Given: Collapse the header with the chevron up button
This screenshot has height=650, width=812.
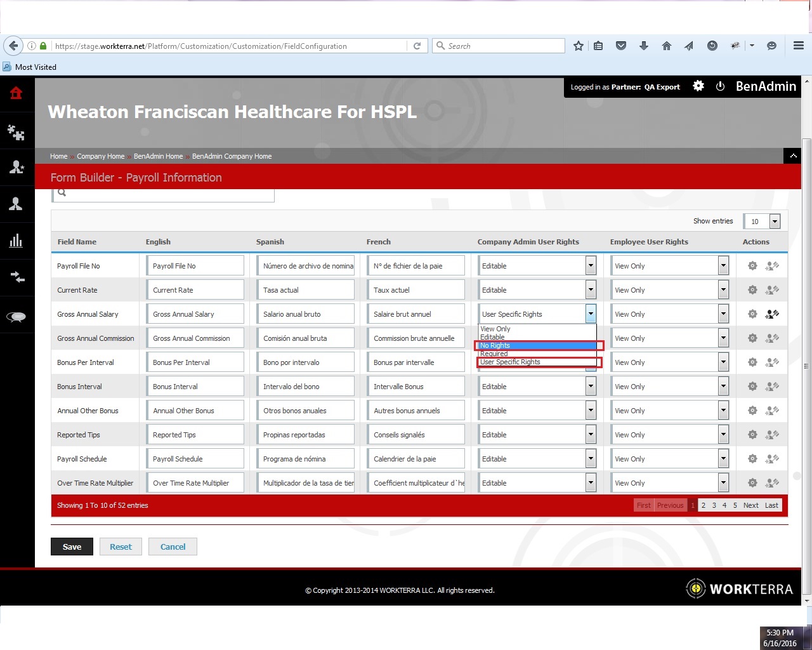Looking at the screenshot, I should pyautogui.click(x=792, y=156).
